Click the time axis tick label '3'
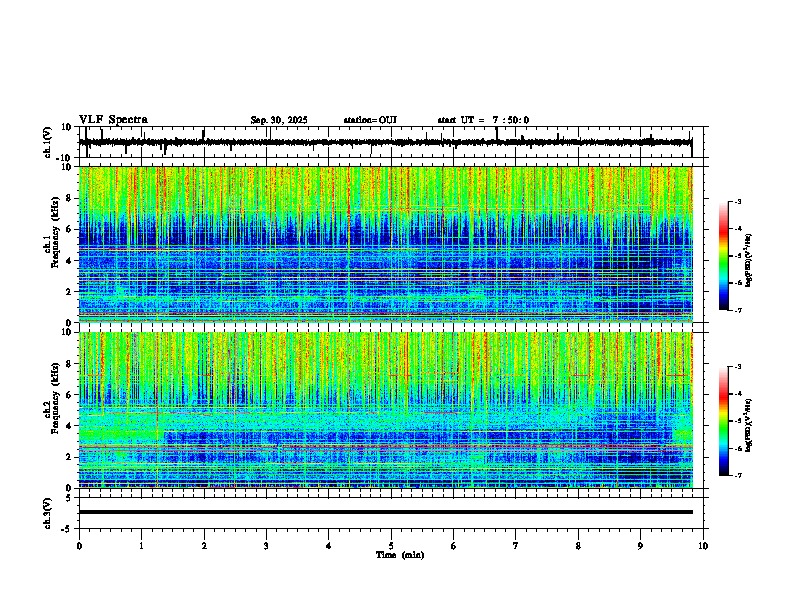 pos(266,546)
